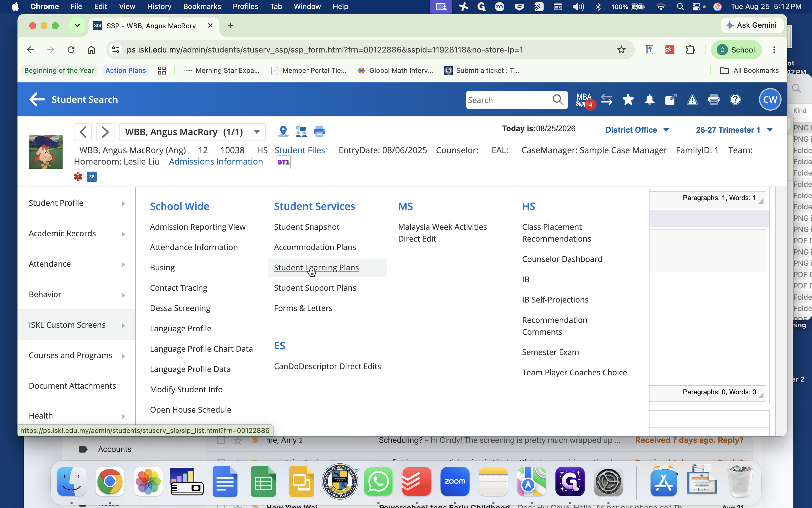Expand the Attendance sidebar menu
The height and width of the screenshot is (508, 812).
tap(77, 264)
